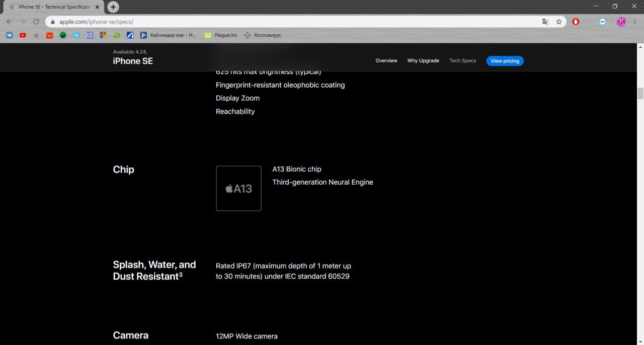
Task: Open a new tab with plus button
Action: 113,7
